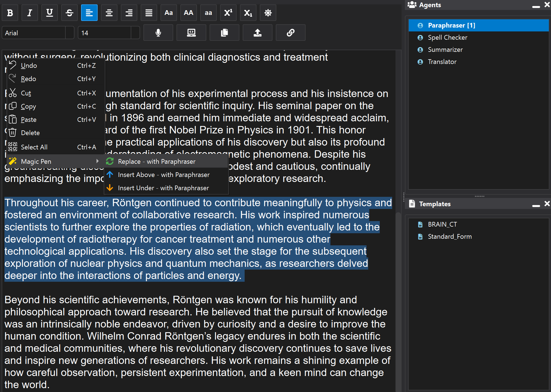Click the upload export icon

257,33
